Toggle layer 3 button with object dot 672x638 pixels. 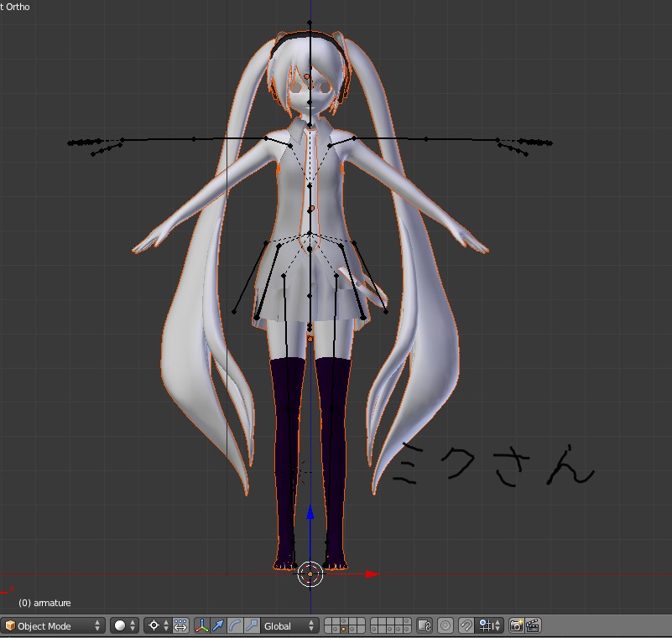(344, 621)
